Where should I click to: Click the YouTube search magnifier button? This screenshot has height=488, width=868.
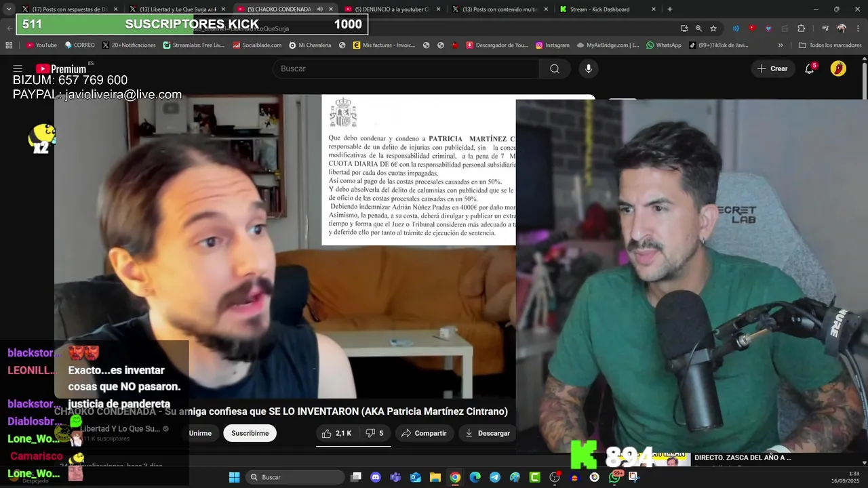555,68
